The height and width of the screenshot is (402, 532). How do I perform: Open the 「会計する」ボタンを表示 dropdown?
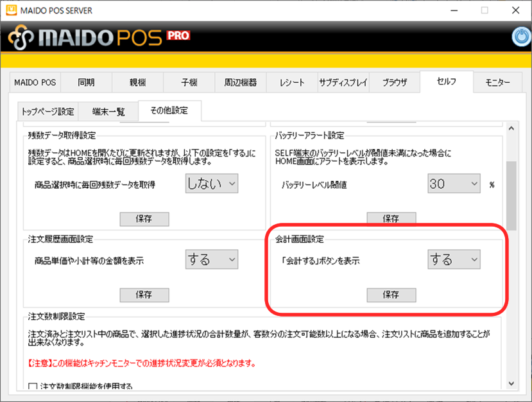454,259
